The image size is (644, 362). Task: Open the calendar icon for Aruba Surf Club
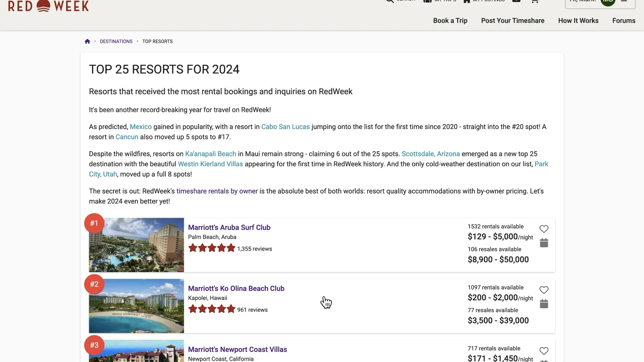pyautogui.click(x=544, y=243)
